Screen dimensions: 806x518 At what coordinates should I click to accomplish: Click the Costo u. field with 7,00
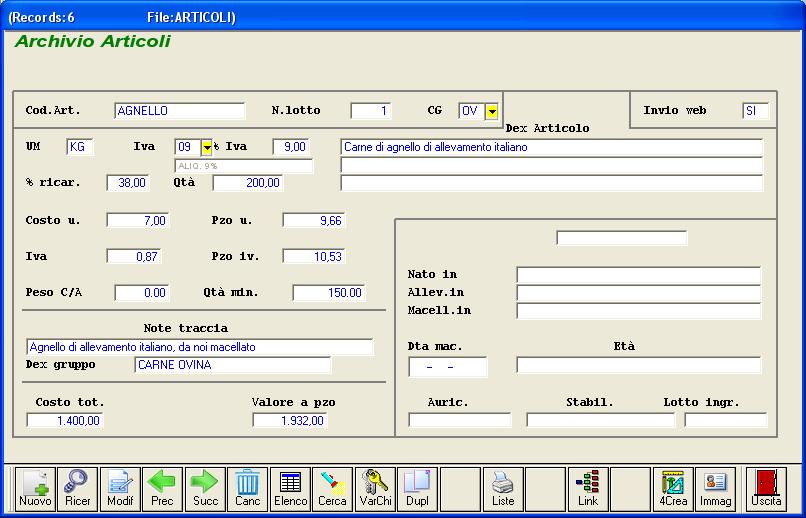(x=138, y=220)
